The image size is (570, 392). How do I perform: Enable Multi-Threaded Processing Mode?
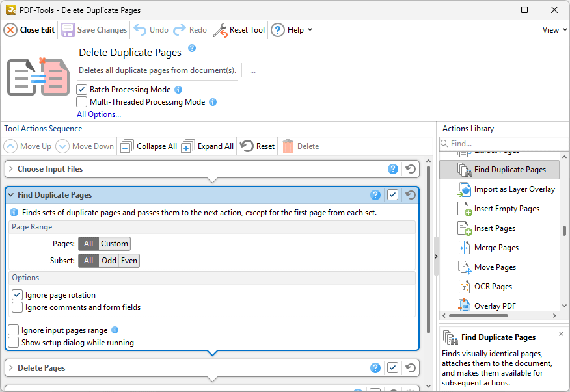81,101
